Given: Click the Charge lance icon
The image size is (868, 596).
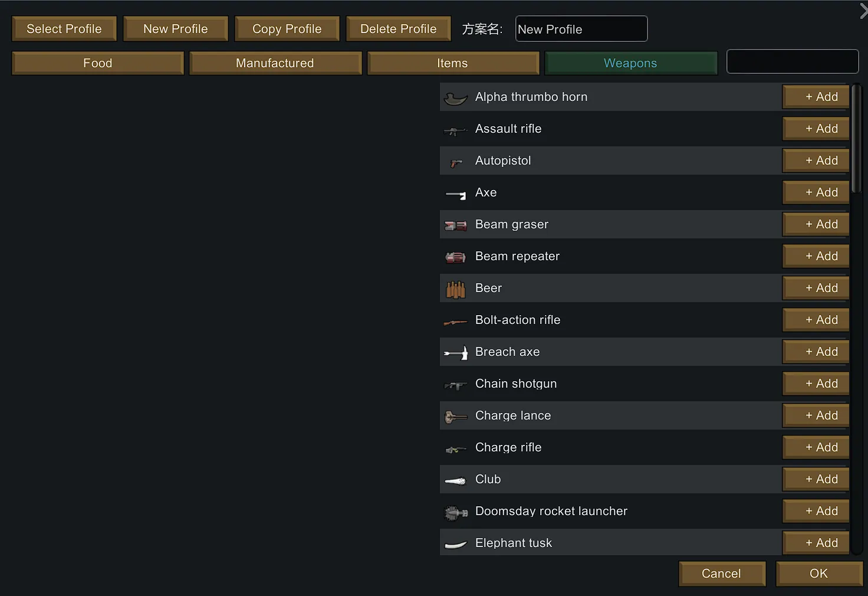Looking at the screenshot, I should coord(455,417).
